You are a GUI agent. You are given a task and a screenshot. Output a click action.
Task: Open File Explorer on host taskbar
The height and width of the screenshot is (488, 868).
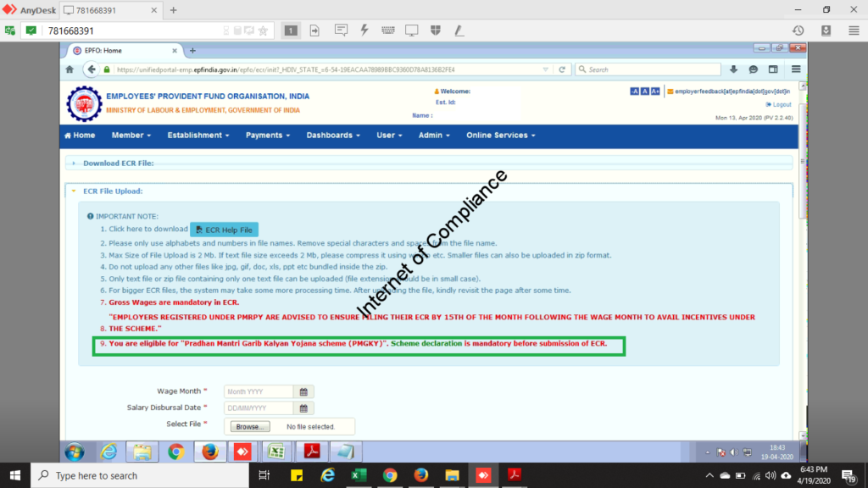coord(452,475)
